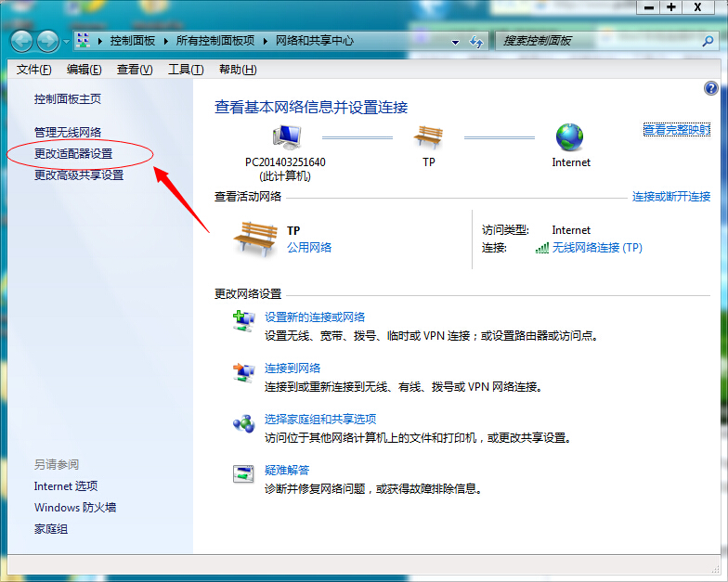Expand the address bar history dropdown
The image size is (728, 582).
[455, 42]
